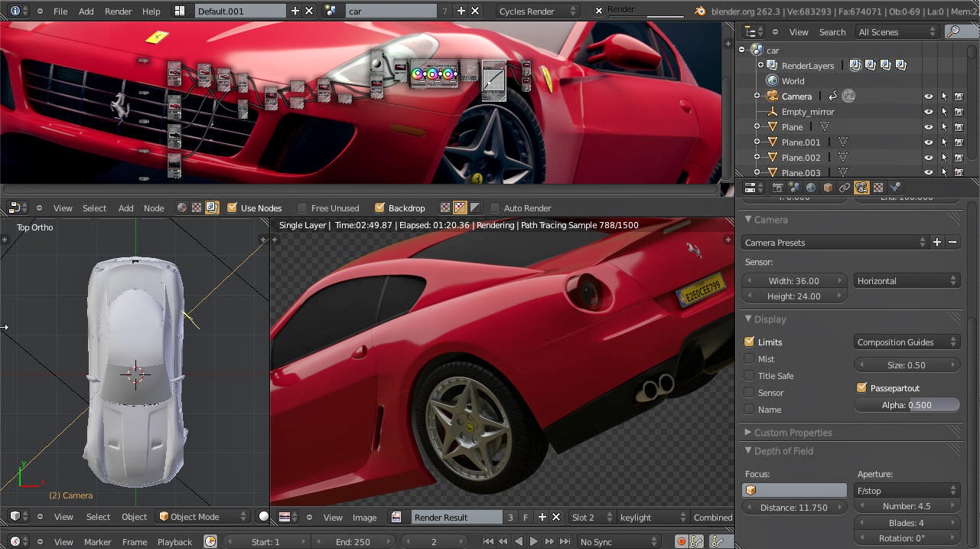Open the World properties tab globe icon
980x549 pixels.
(x=811, y=188)
